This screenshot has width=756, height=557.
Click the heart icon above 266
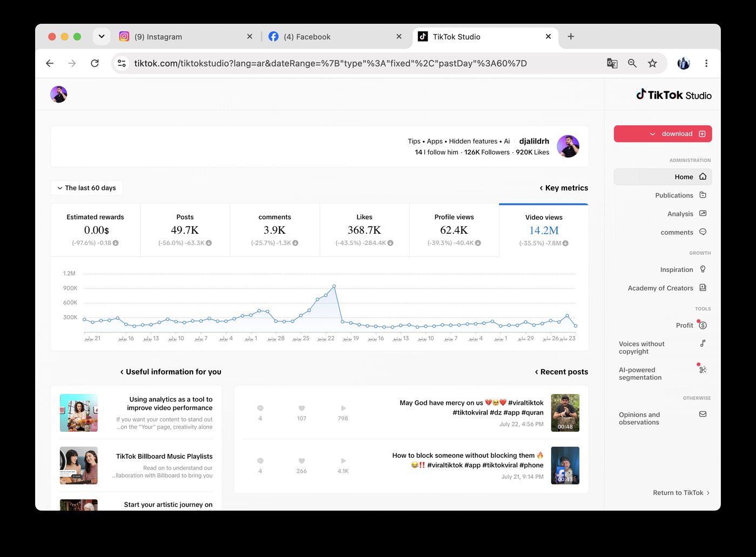302,460
